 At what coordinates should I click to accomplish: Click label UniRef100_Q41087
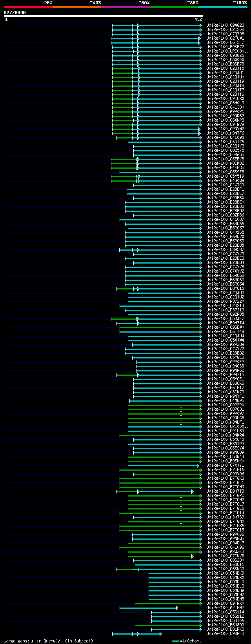click(225, 220)
